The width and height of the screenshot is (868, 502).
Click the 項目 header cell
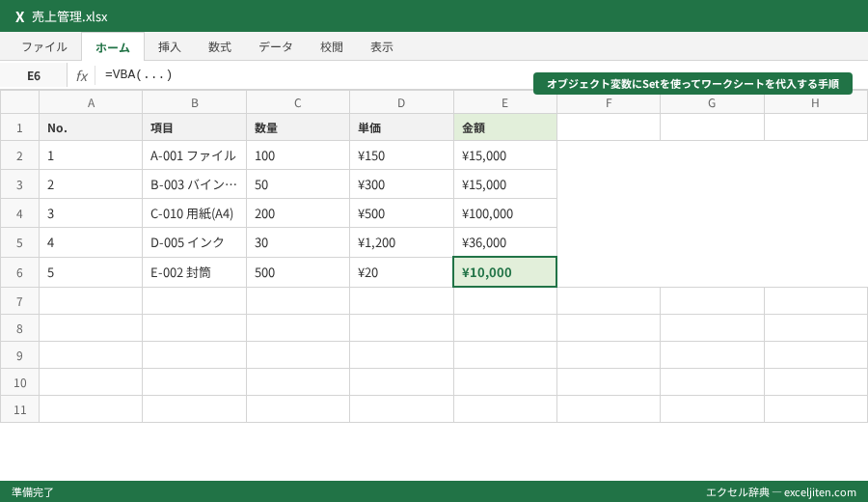click(194, 127)
